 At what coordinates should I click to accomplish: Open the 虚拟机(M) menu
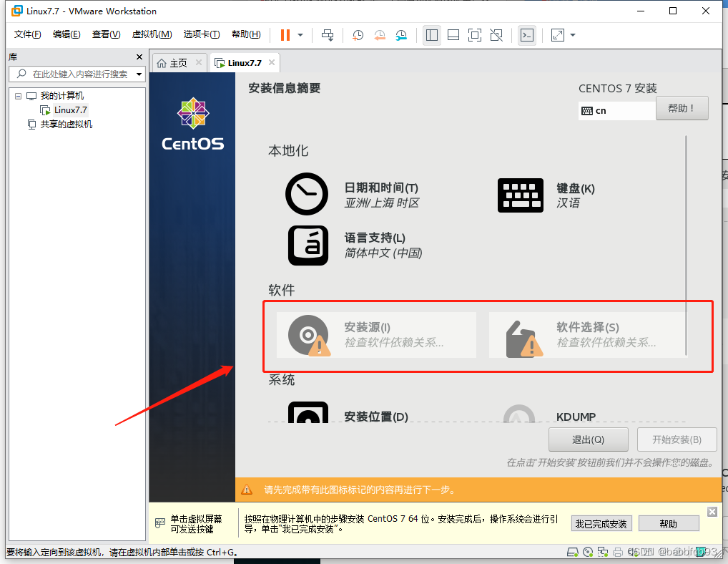point(152,34)
